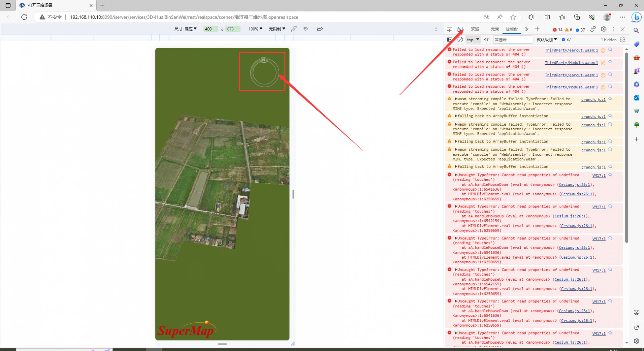
Task: Click the read aloud icon in the address bar
Action: (x=500, y=17)
